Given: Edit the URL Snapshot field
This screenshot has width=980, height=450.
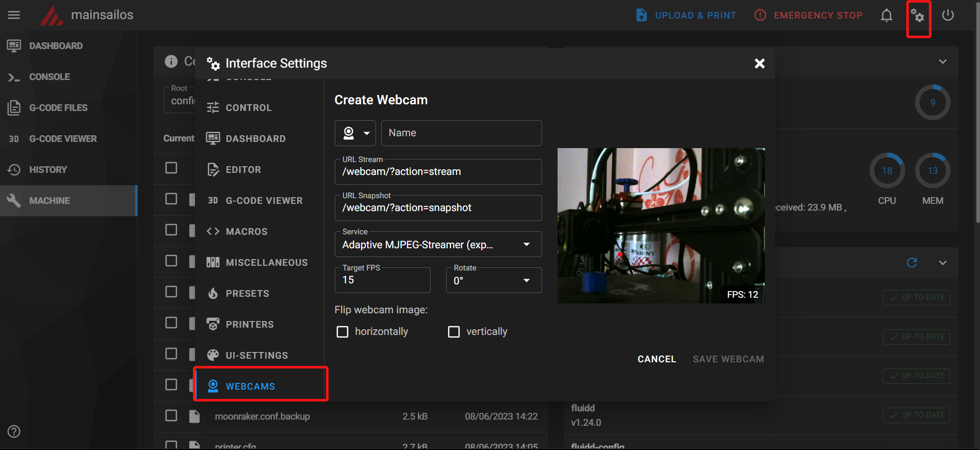Looking at the screenshot, I should [x=438, y=207].
